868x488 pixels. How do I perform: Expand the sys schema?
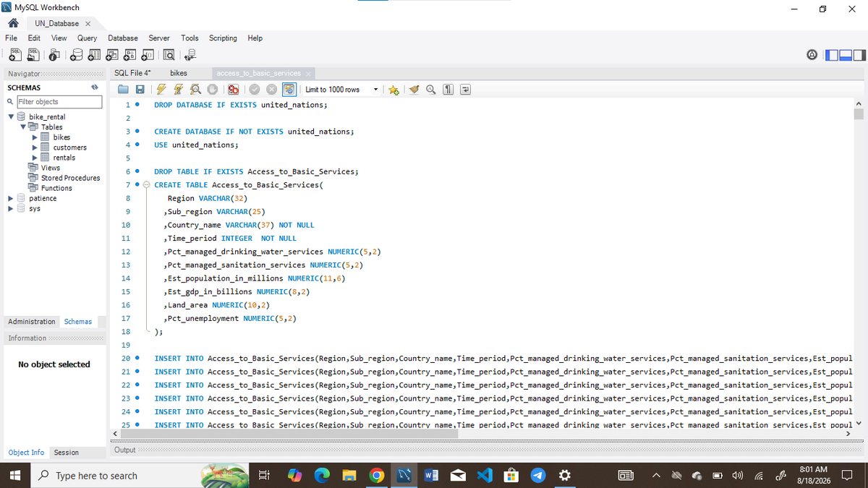11,208
